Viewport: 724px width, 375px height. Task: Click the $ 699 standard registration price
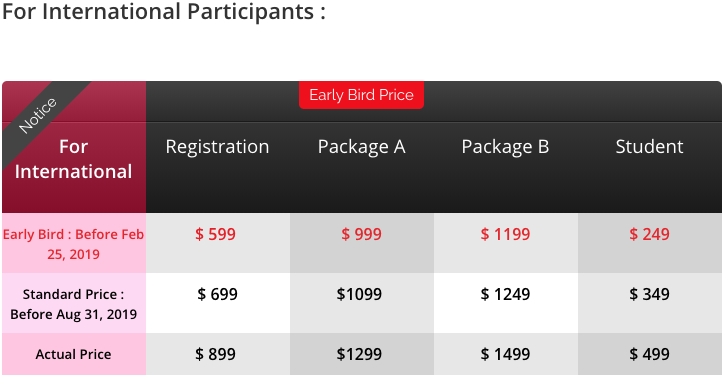coord(217,294)
